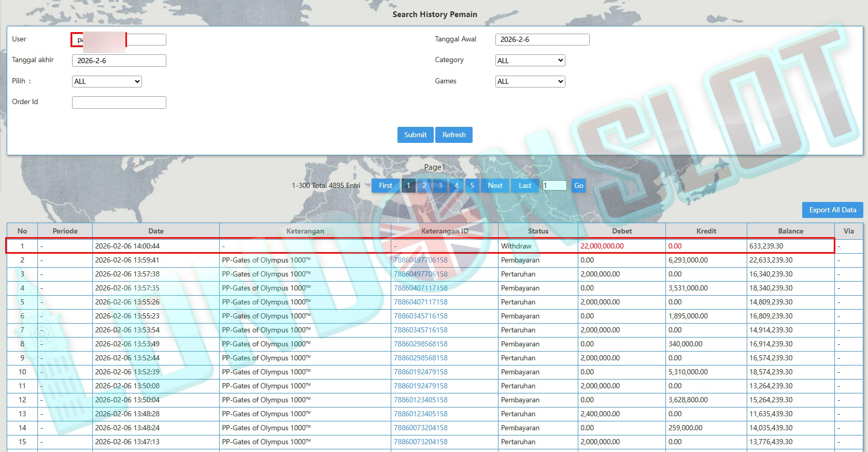Screen dimensions: 868x452
Task: Jump to page 2
Action: 424,185
